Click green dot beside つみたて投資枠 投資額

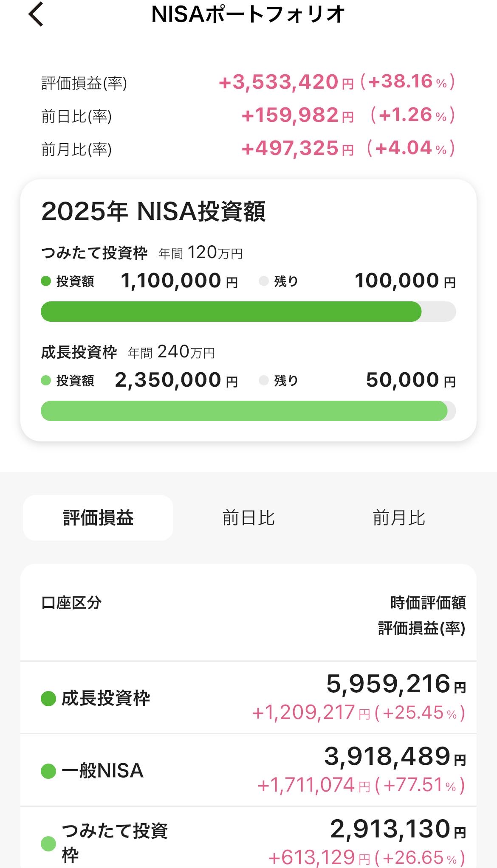pos(46,281)
